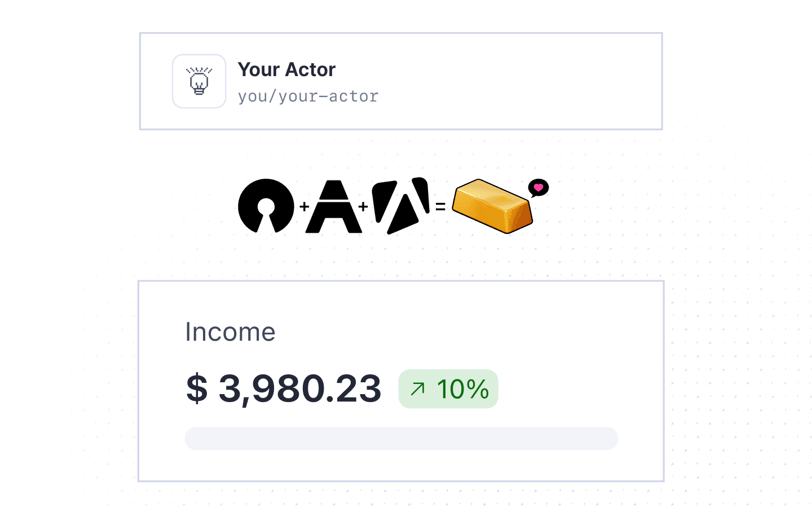The image size is (812, 508).
Task: Click the you/your-actor path text
Action: [308, 96]
